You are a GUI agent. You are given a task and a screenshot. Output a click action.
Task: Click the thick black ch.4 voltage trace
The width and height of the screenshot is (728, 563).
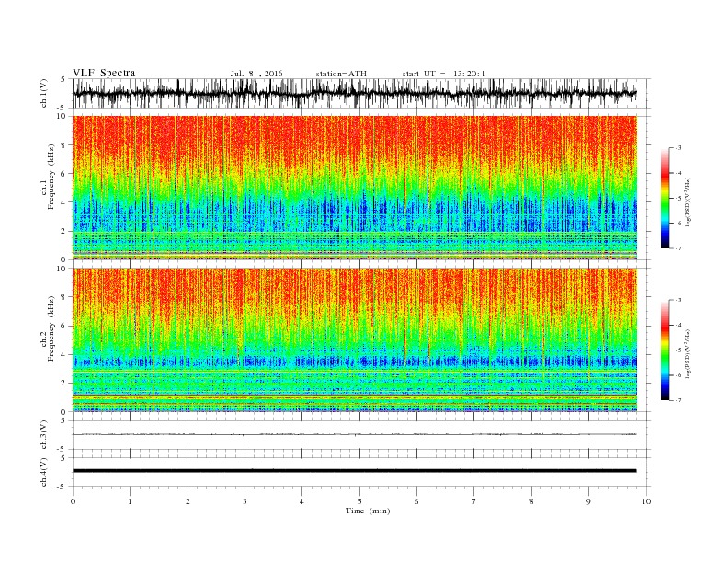(354, 471)
